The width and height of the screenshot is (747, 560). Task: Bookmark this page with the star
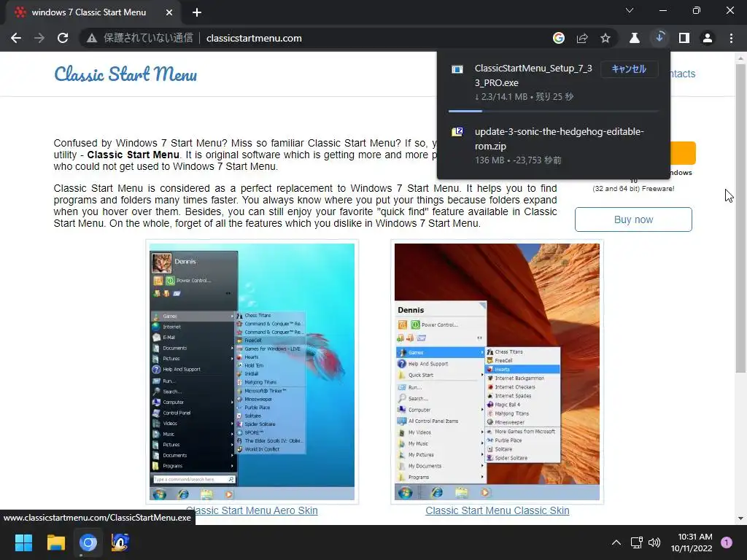(x=605, y=38)
